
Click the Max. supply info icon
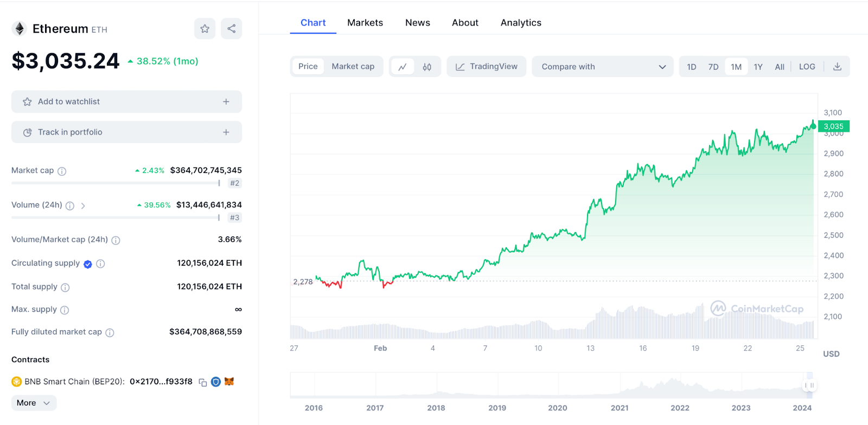click(65, 310)
